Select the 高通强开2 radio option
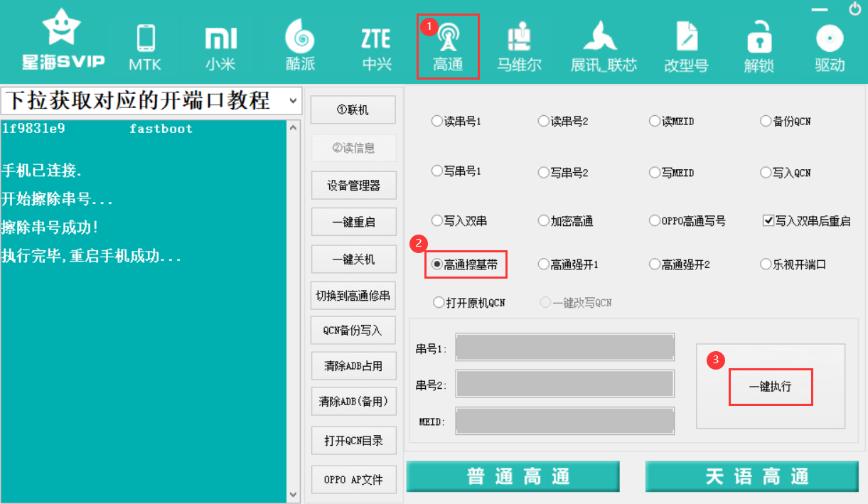This screenshot has width=868, height=504. tap(680, 264)
